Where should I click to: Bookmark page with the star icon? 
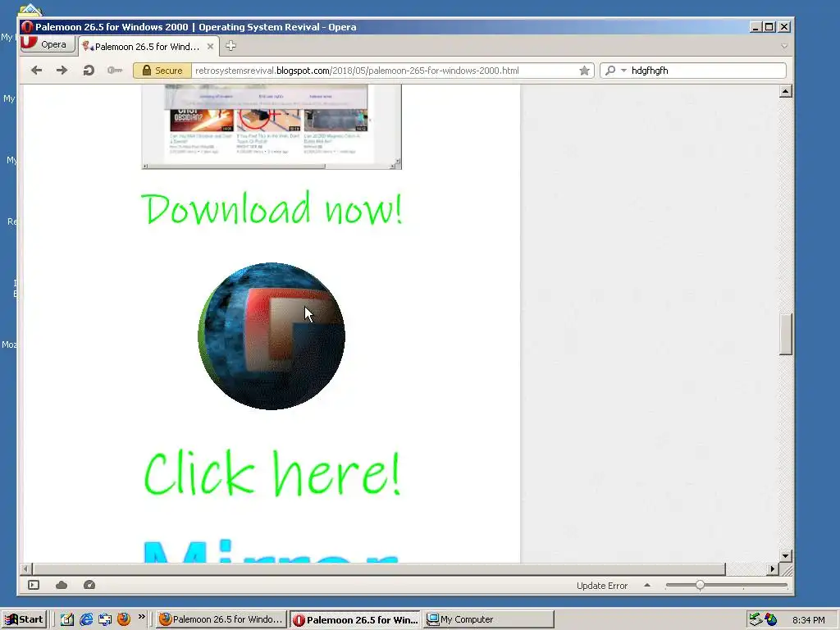[x=584, y=71]
